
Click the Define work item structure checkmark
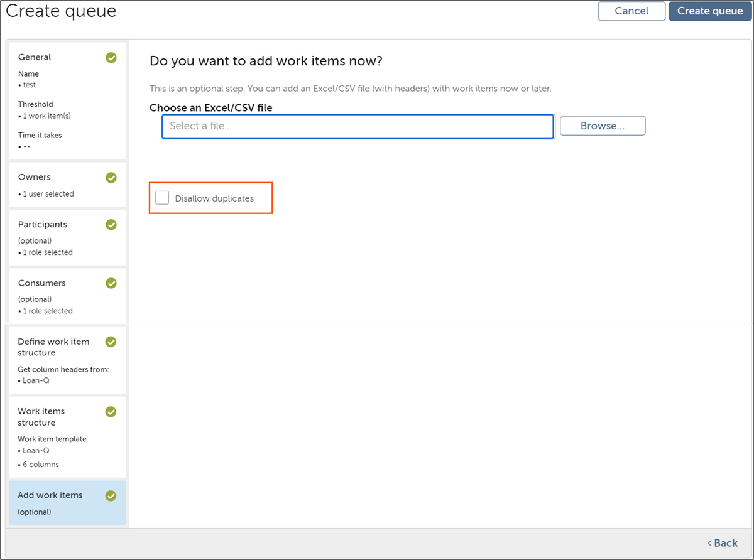[111, 342]
